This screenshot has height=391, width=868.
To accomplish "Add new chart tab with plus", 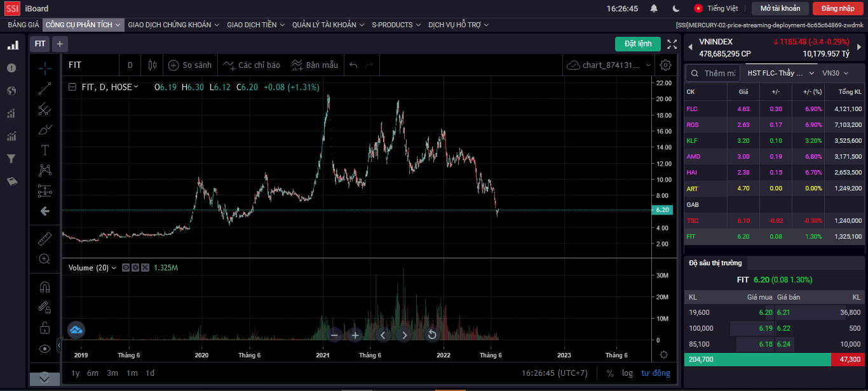I will coord(60,44).
